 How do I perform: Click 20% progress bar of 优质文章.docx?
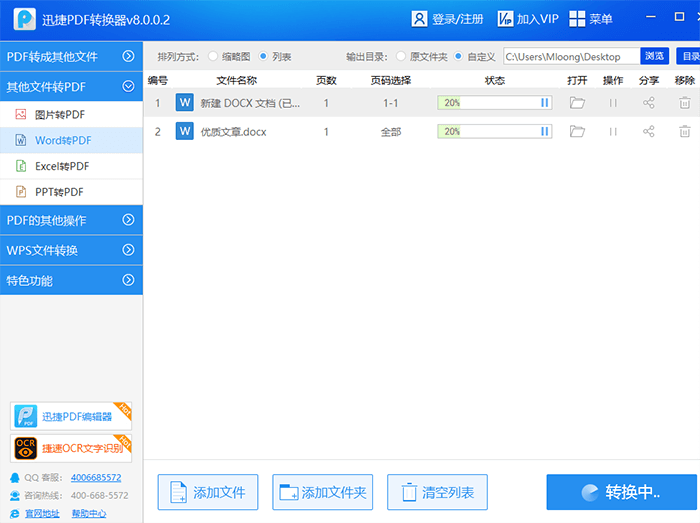[x=495, y=132]
